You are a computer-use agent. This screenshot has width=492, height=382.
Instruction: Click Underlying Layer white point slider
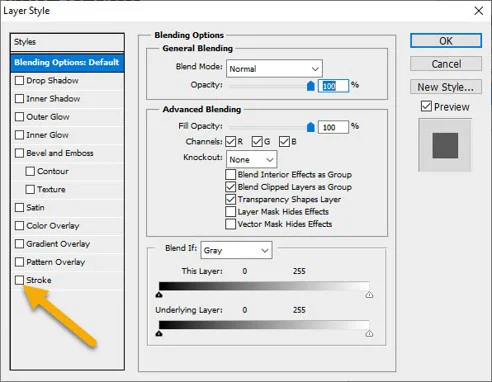coord(369,333)
